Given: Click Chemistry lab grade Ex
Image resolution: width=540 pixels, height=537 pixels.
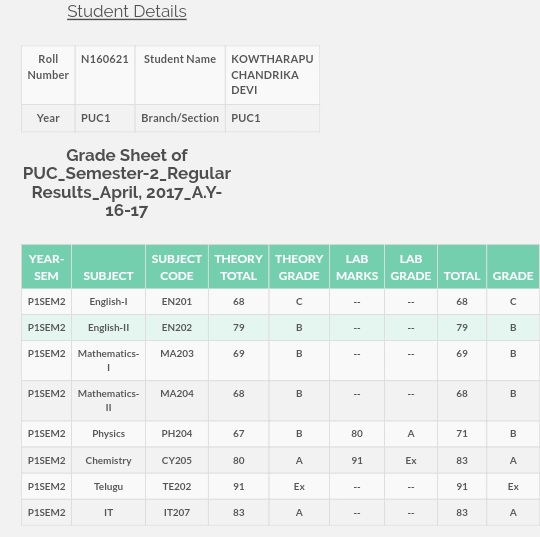Looking at the screenshot, I should click(411, 461).
